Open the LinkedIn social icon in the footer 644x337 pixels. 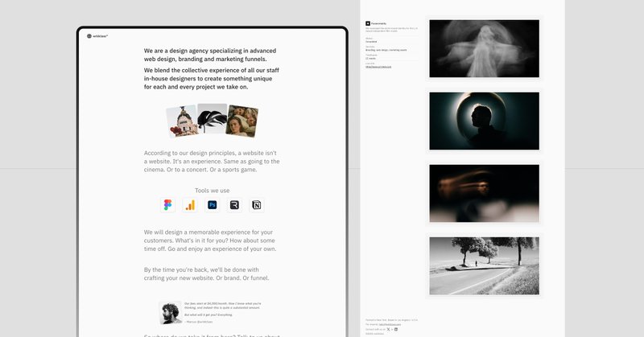396,329
